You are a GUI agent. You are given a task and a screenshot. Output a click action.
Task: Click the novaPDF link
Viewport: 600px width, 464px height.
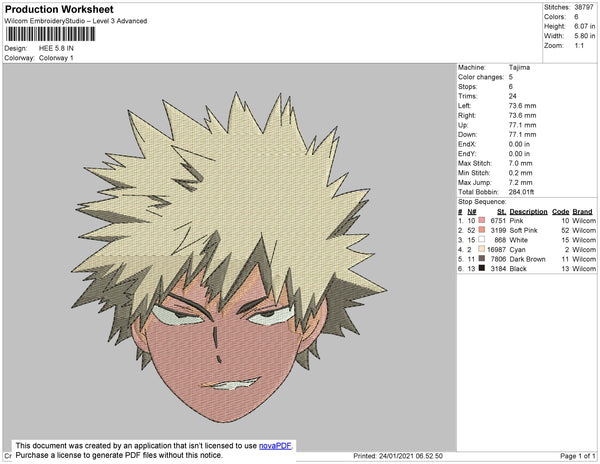pos(275,446)
